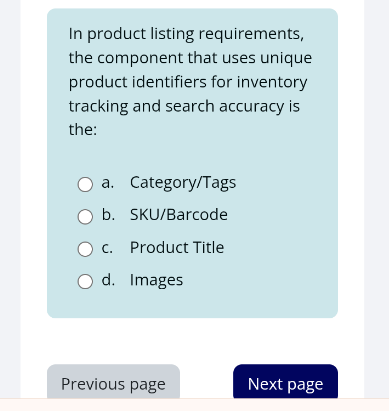Pick the radio circle beside option d
The image size is (389, 411).
pos(85,282)
